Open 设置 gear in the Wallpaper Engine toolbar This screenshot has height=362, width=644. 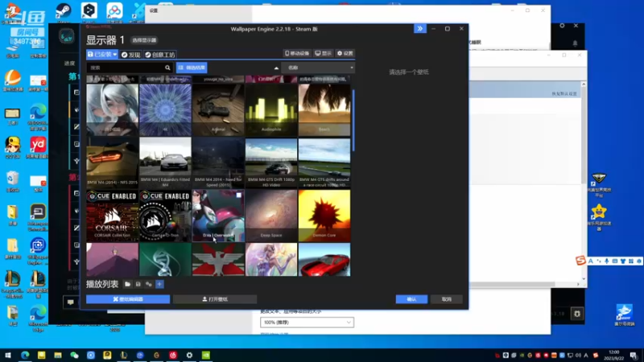345,53
